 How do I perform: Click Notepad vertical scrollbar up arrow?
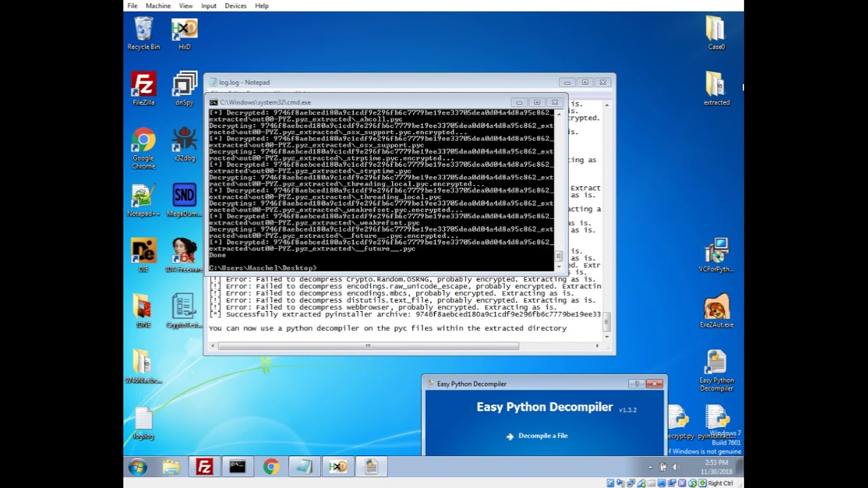(x=606, y=105)
